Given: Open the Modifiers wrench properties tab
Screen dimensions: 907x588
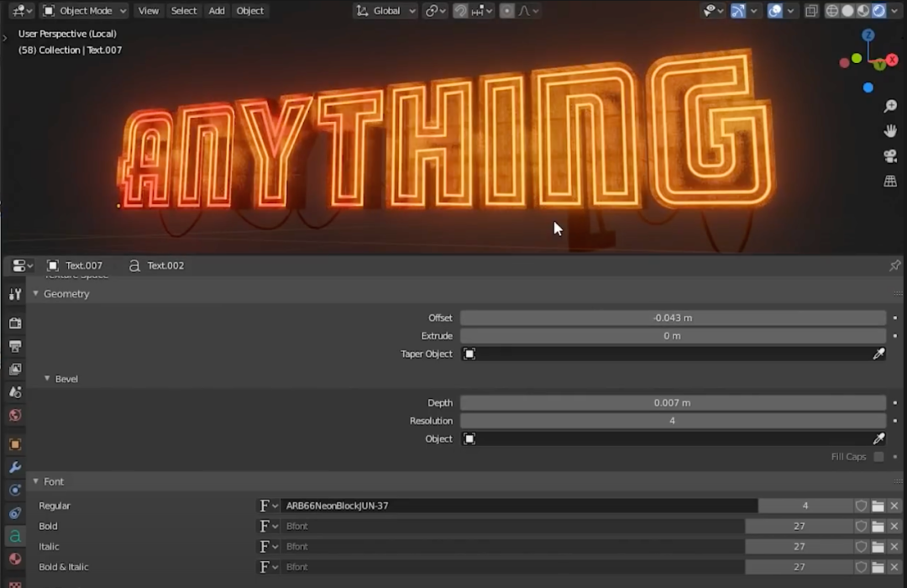Looking at the screenshot, I should coord(15,467).
